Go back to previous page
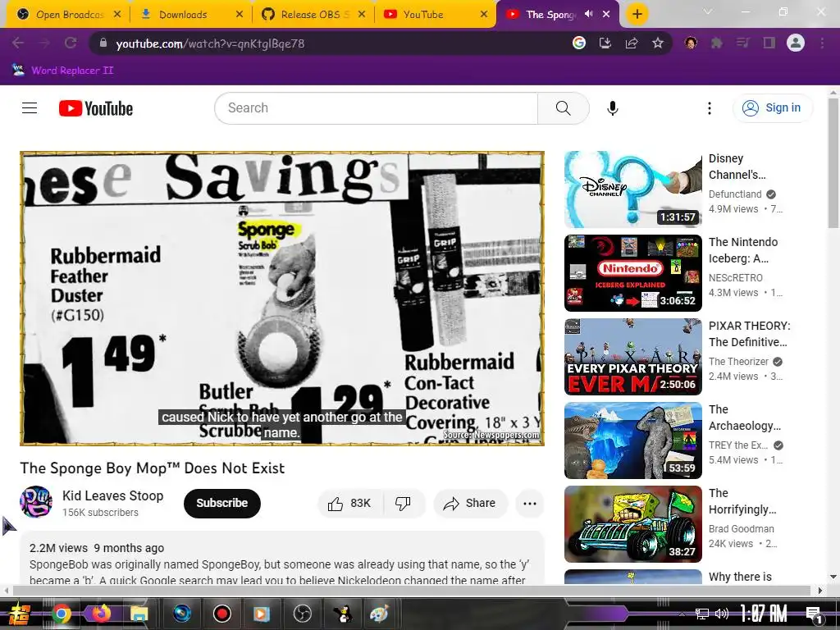 click(x=18, y=43)
